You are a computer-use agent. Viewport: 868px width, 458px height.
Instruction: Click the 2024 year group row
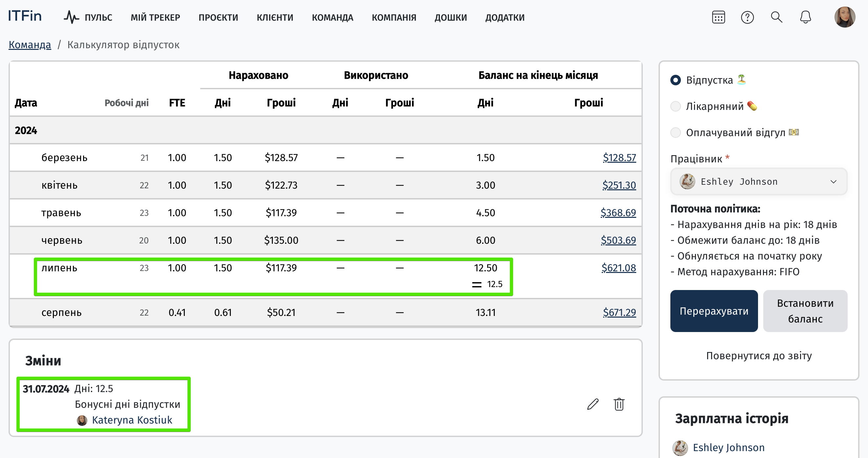[326, 130]
